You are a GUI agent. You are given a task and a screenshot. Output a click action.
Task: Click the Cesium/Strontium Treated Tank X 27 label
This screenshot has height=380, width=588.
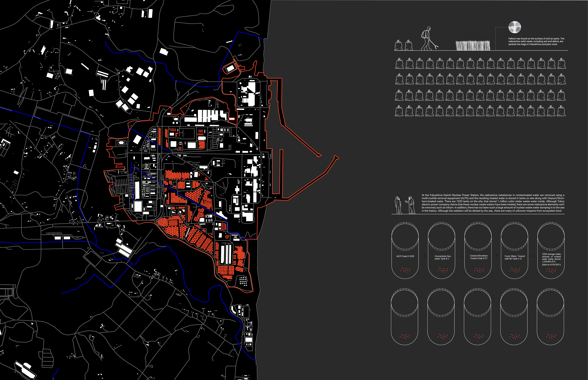coord(479,257)
